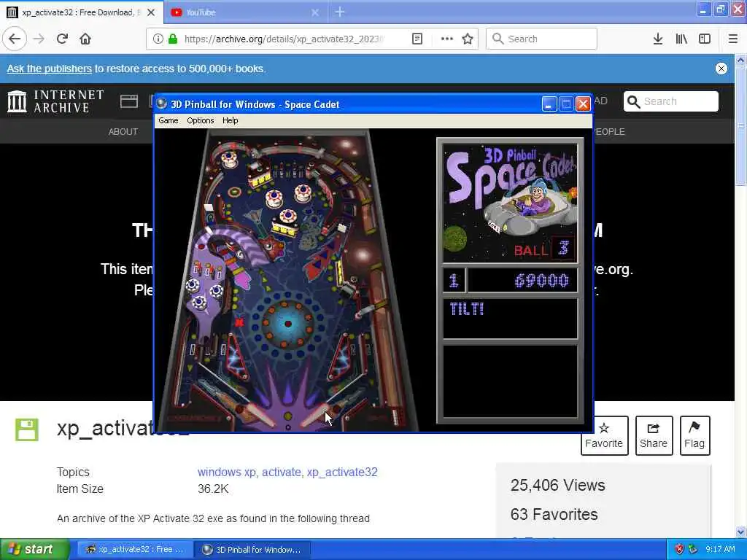Toggle reader view icon in address bar
Image resolution: width=747 pixels, height=560 pixels.
[417, 39]
